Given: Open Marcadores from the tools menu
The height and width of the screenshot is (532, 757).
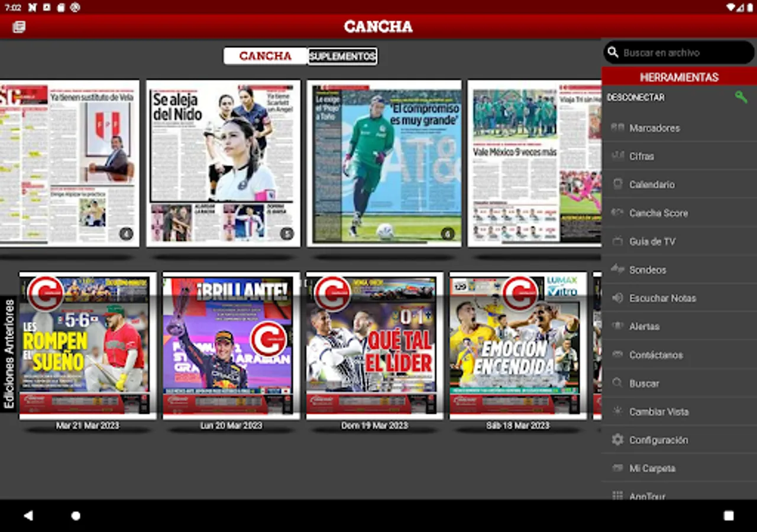Looking at the screenshot, I should pos(679,128).
